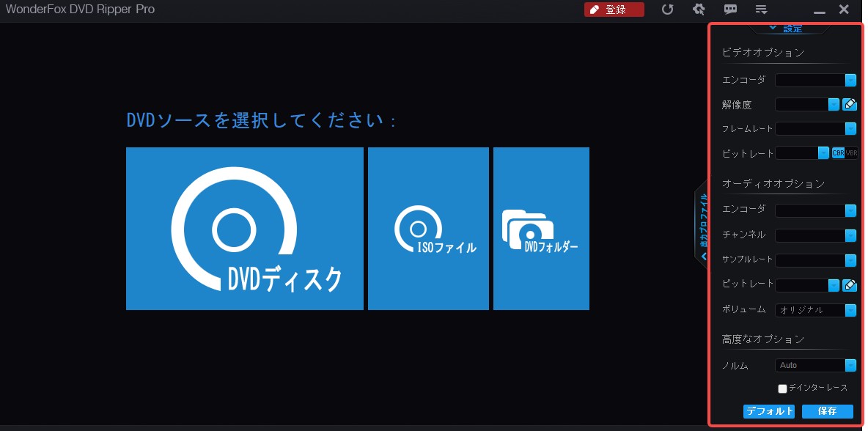The width and height of the screenshot is (868, 431).
Task: Click the pencil icon beside video resolution
Action: coord(850,104)
